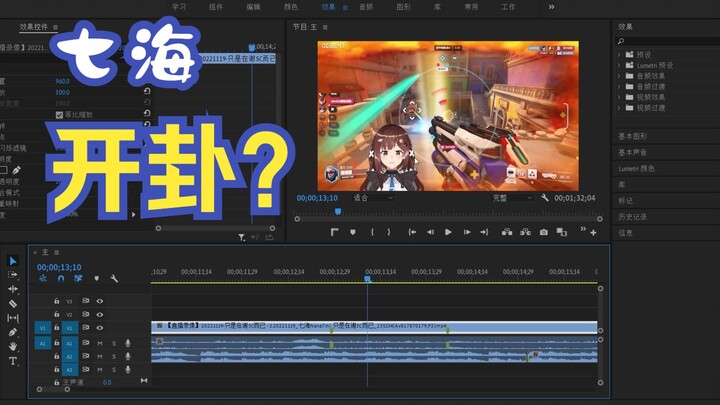Select the Type tool

[x=13, y=361]
